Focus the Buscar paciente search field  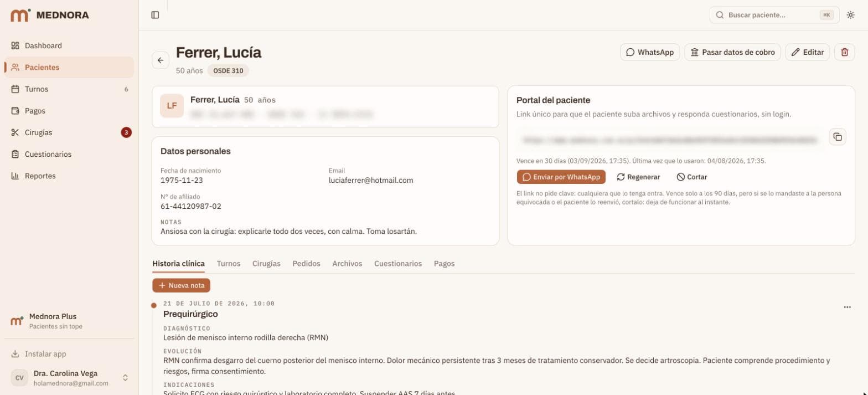click(x=774, y=15)
